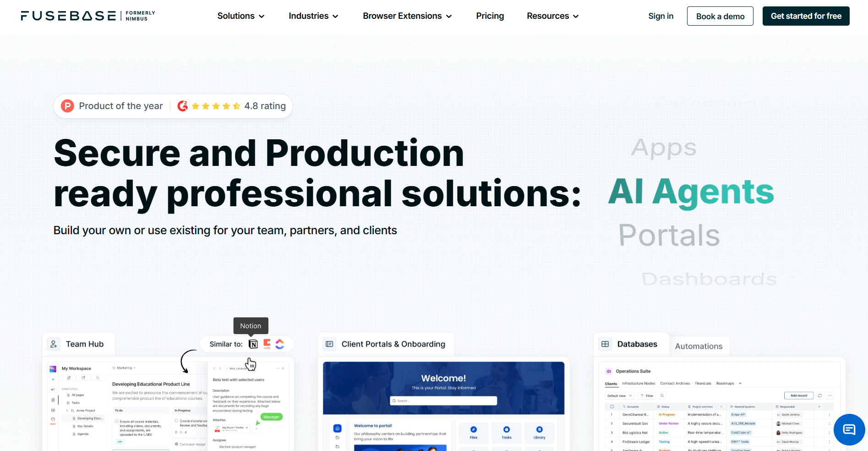
Task: Open the blue chat widget bubble
Action: 849,429
